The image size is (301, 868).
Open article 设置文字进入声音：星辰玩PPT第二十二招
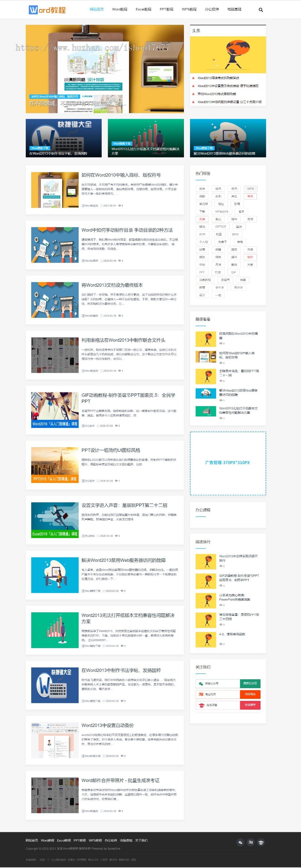coord(124,505)
